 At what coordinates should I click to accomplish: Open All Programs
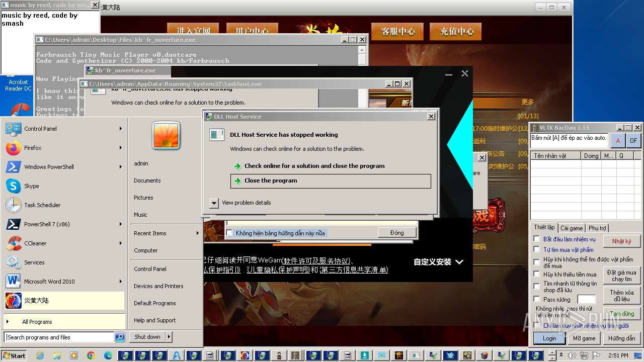[x=64, y=322]
